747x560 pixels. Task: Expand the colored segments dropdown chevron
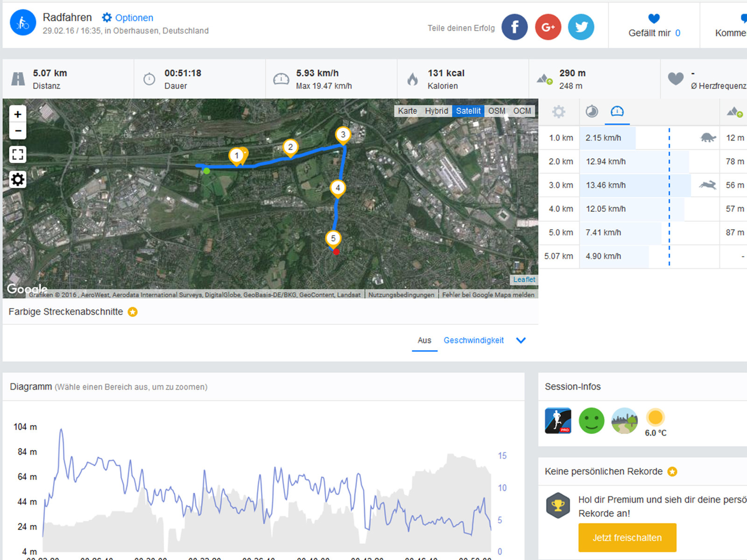521,341
